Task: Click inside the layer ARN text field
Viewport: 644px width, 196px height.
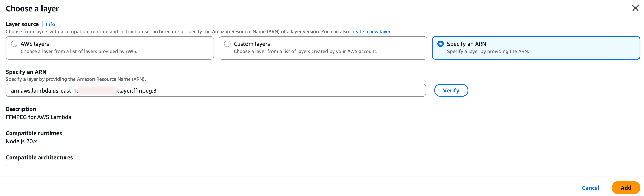Action: pos(250,90)
